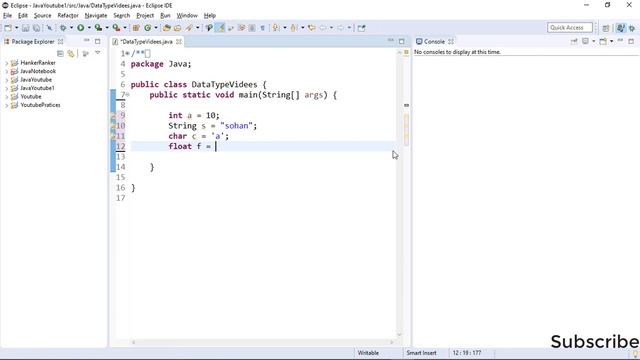Image resolution: width=640 pixels, height=360 pixels.
Task: Open the Window menu
Action: pyautogui.click(x=187, y=16)
